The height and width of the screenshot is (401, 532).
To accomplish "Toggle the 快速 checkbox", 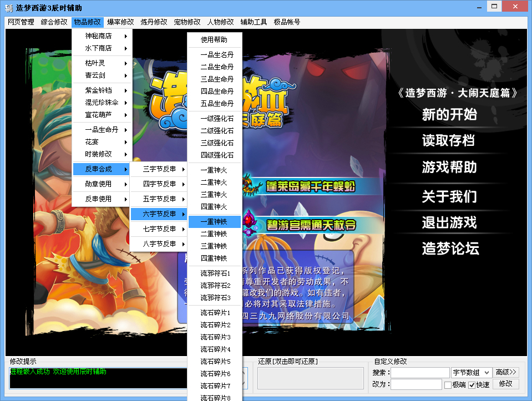I will point(472,384).
